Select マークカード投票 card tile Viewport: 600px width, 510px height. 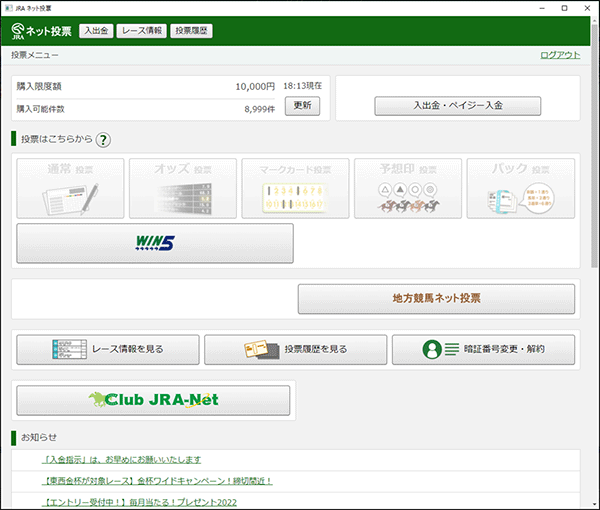[x=295, y=188]
